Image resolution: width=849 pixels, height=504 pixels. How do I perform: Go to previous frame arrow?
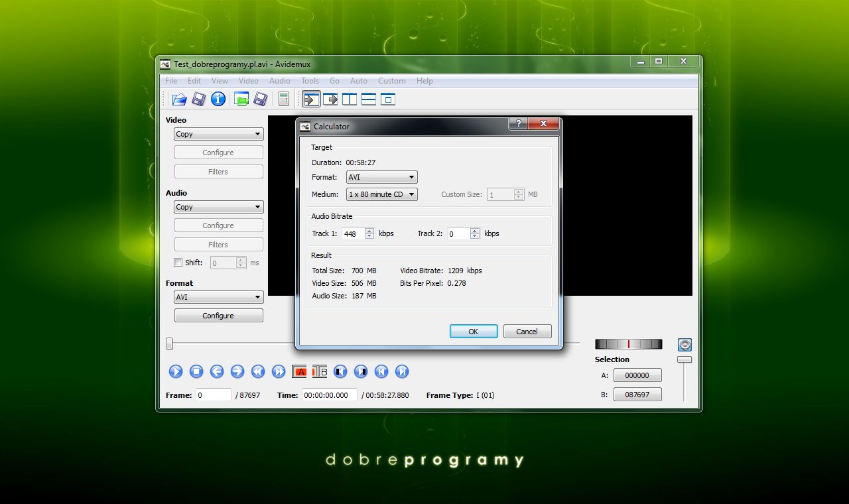[x=217, y=371]
